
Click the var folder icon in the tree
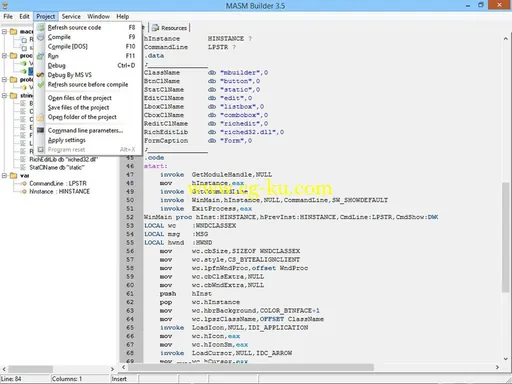(13, 176)
